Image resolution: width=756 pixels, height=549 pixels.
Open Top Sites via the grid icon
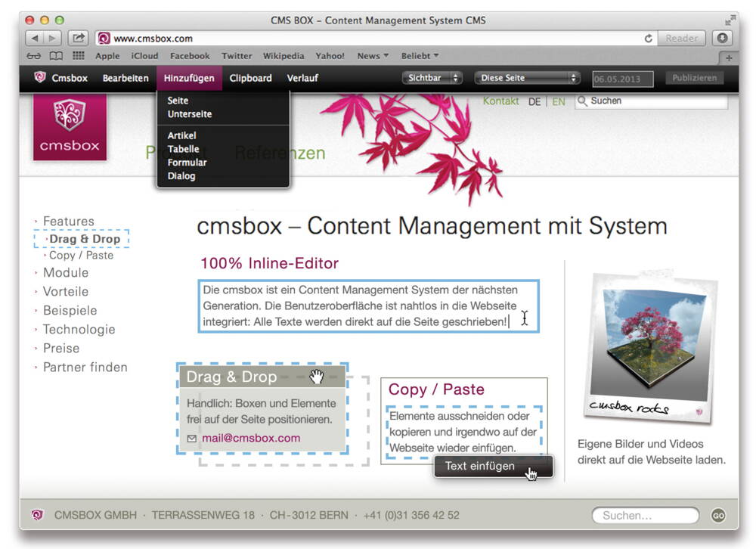(x=78, y=55)
